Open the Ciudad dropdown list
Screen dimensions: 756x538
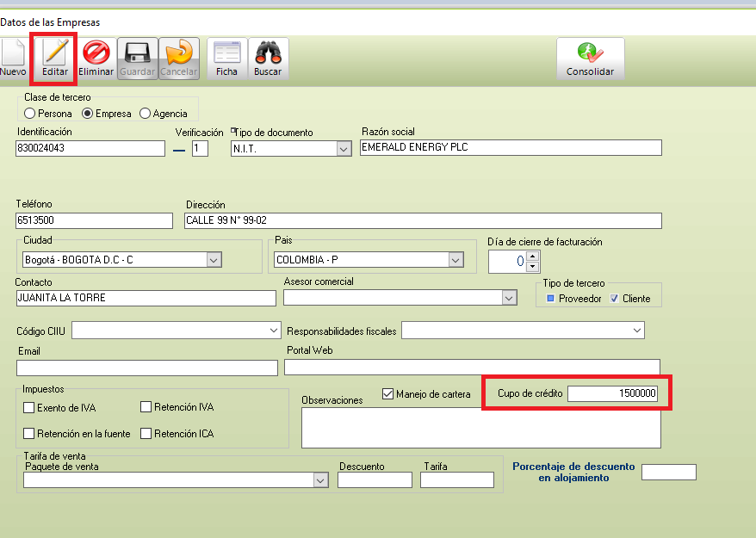214,259
